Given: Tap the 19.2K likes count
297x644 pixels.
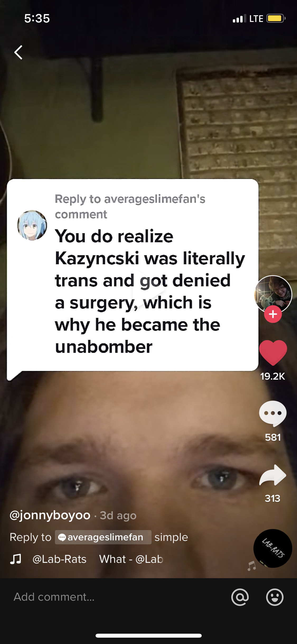Looking at the screenshot, I should click(273, 376).
